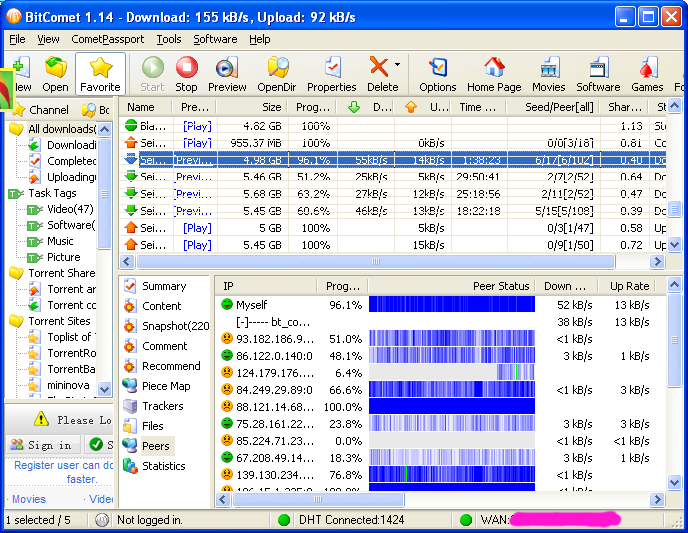Click the Games toolbar icon

647,74
